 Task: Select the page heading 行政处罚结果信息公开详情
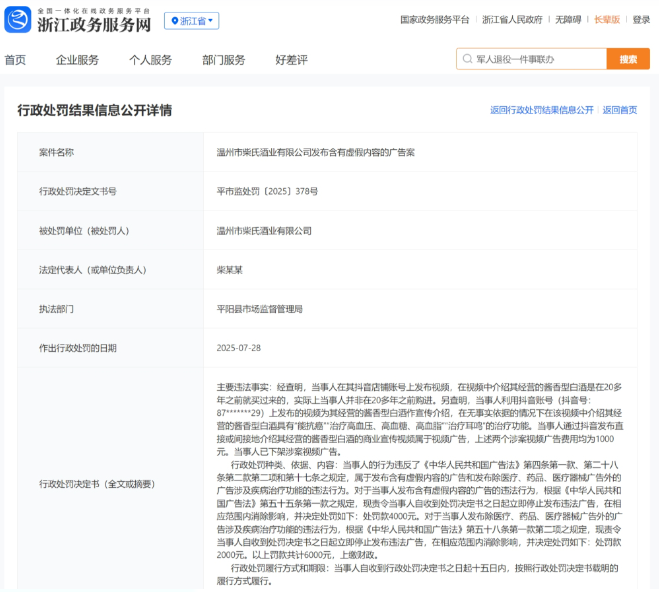click(95, 110)
